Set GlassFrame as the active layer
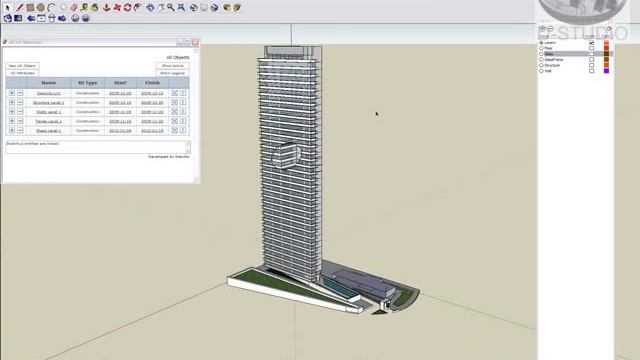The width and height of the screenshot is (640, 360). click(x=541, y=60)
